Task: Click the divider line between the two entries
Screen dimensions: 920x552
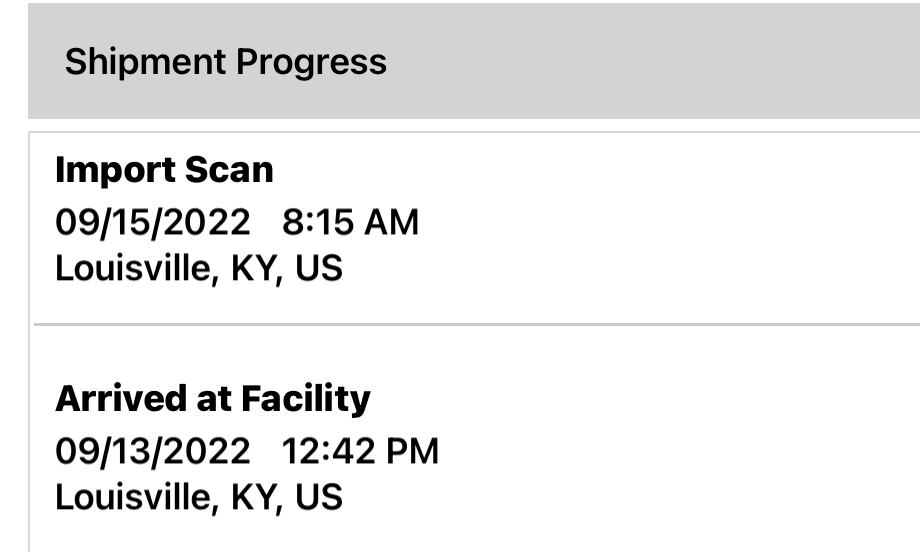Action: pos(476,325)
